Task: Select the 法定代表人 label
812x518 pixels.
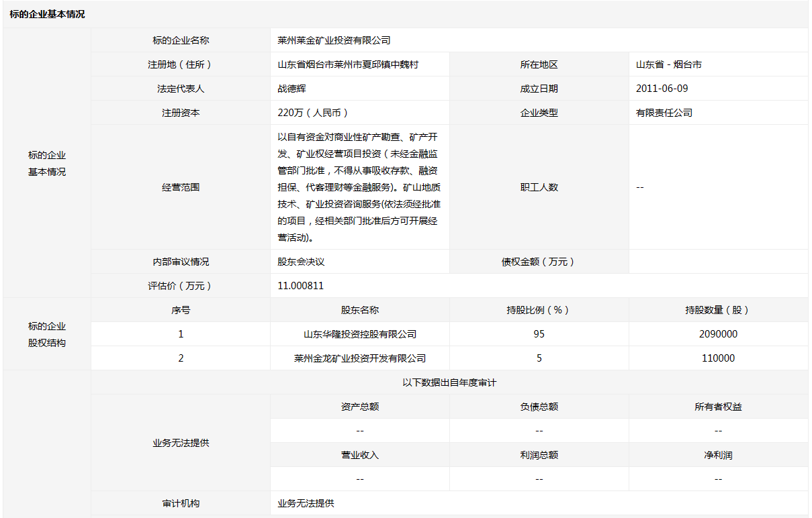Action: click(x=181, y=89)
